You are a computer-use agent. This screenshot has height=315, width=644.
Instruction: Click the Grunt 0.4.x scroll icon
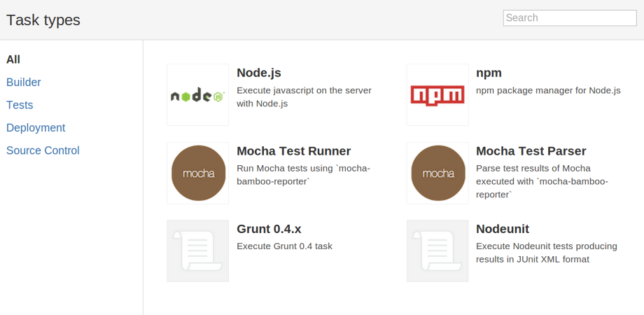(x=197, y=251)
